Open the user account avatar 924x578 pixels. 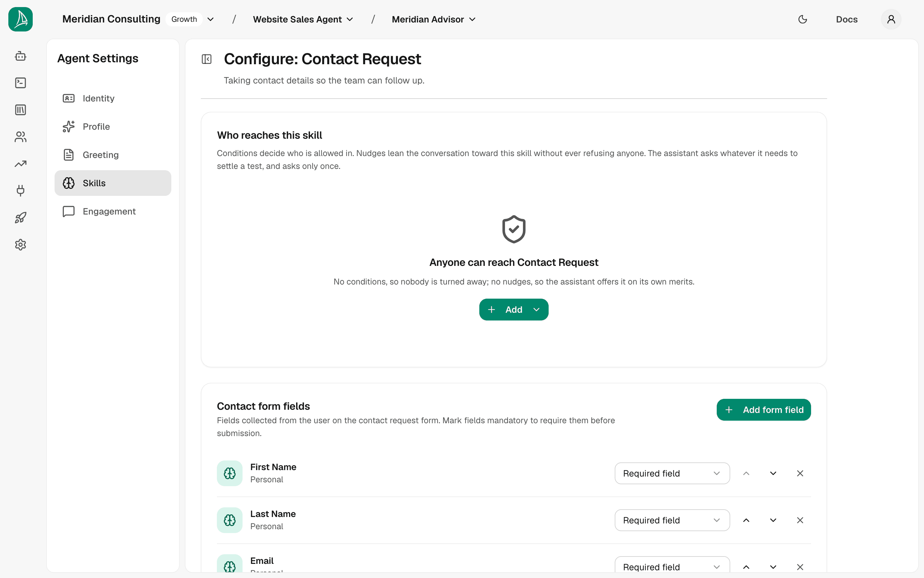(891, 19)
